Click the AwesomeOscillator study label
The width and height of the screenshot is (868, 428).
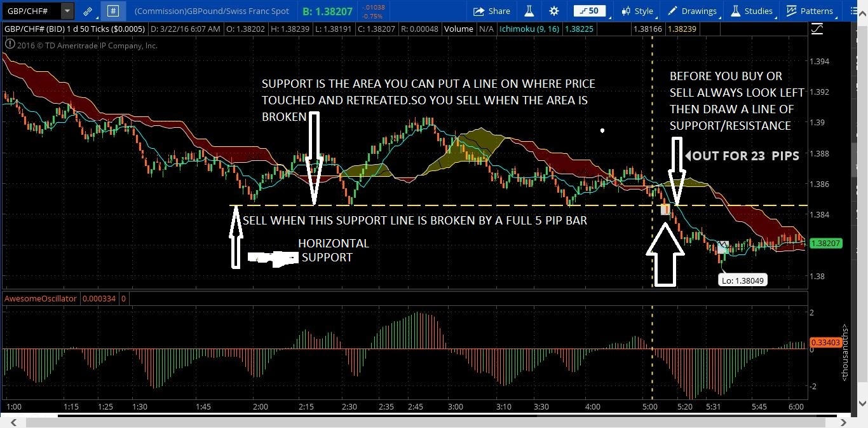coord(41,298)
